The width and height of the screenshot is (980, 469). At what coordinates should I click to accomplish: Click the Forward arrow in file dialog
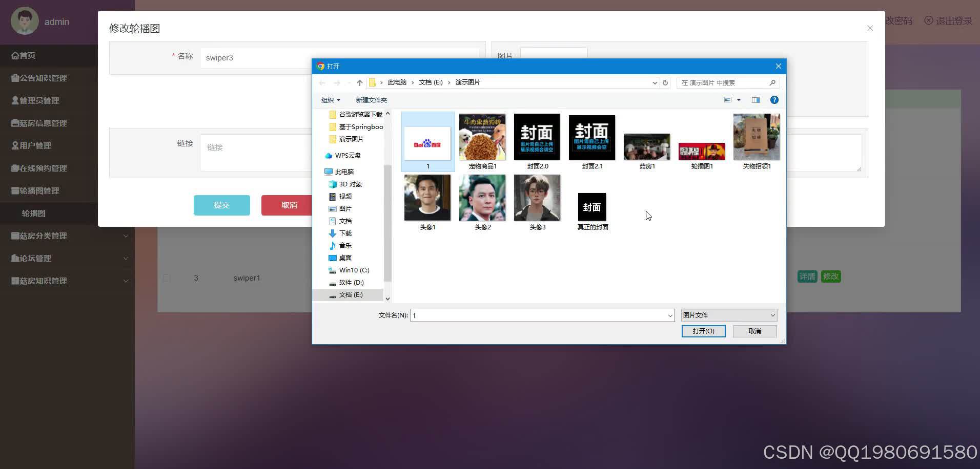337,82
